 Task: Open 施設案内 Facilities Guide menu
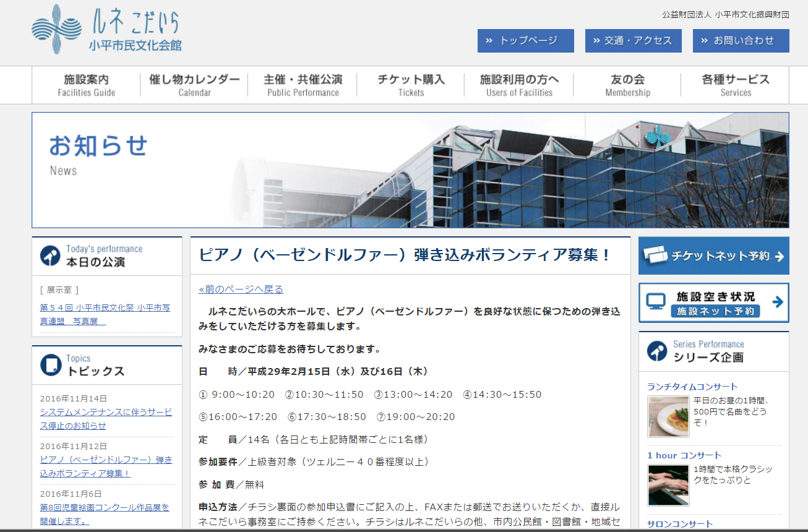coord(87,85)
